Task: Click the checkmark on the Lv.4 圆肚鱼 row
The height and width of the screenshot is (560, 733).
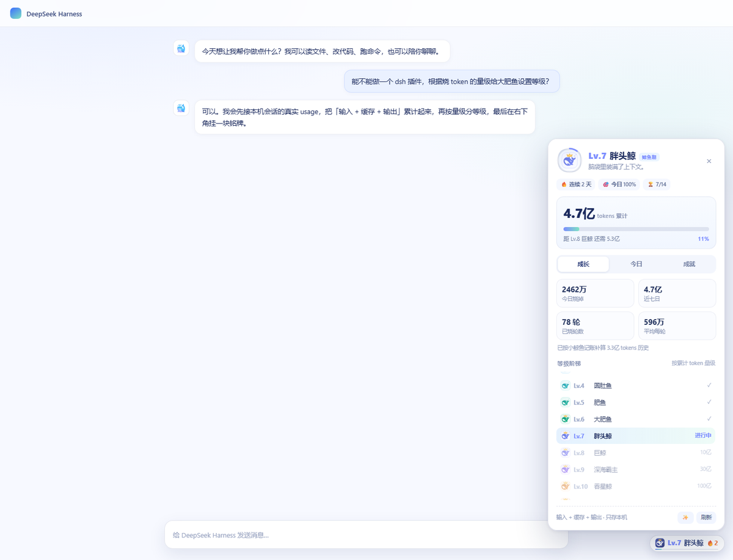Action: coord(709,385)
